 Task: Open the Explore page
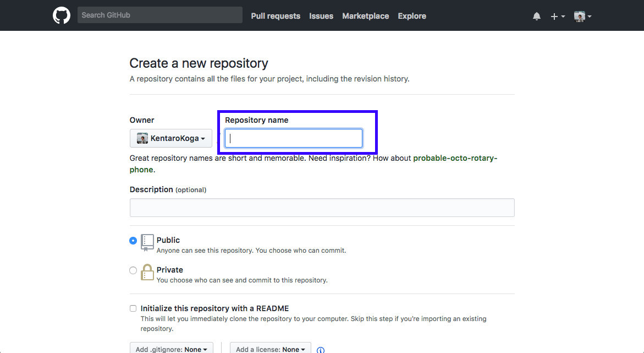412,16
